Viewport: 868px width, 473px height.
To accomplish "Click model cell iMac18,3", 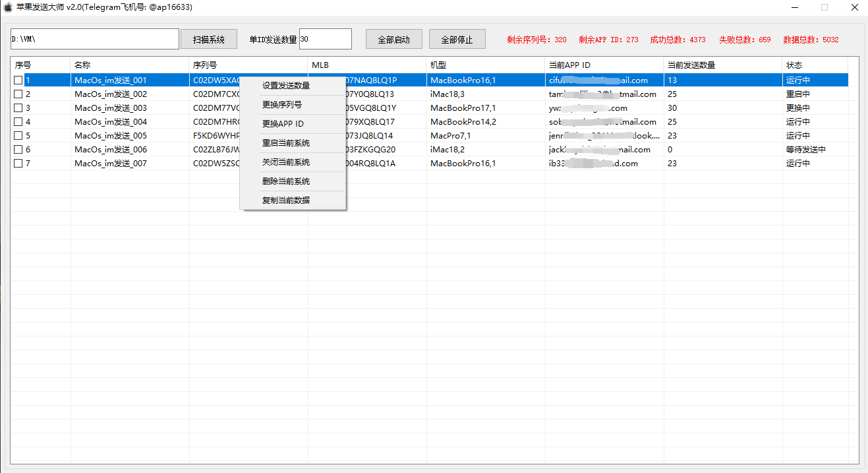I will [448, 94].
